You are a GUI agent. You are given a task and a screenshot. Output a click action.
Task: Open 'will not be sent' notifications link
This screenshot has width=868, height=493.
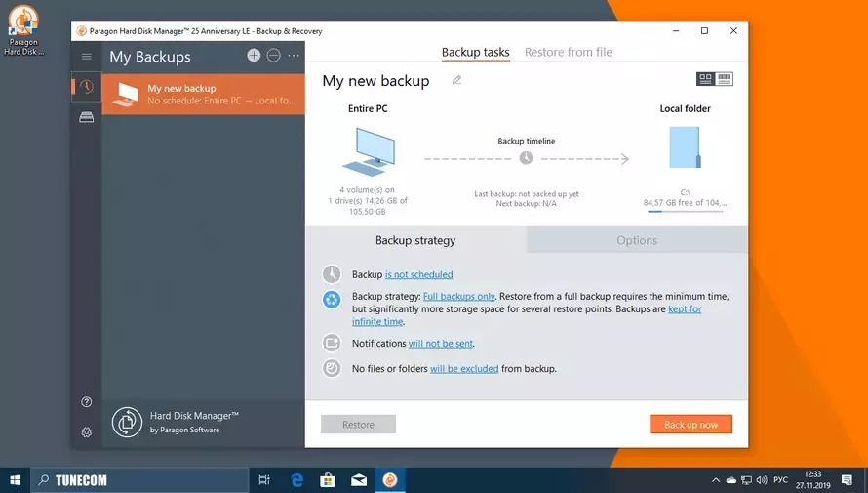point(441,344)
